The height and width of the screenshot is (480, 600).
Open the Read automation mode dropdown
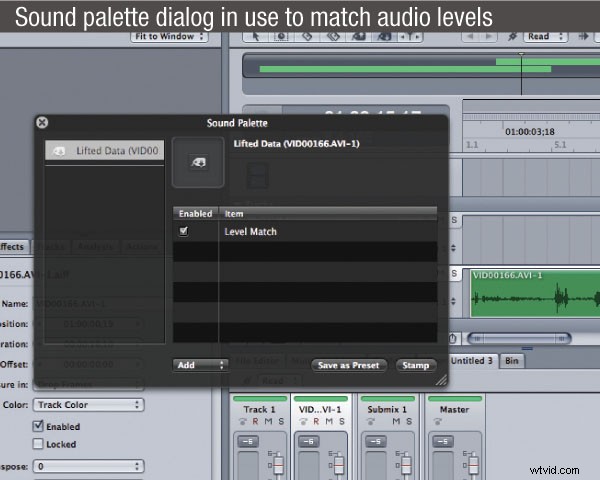tap(545, 36)
